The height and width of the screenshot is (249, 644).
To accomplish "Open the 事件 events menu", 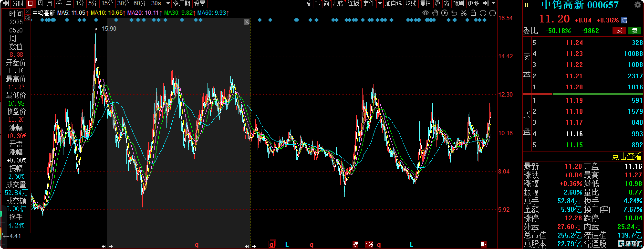I will point(369,4).
